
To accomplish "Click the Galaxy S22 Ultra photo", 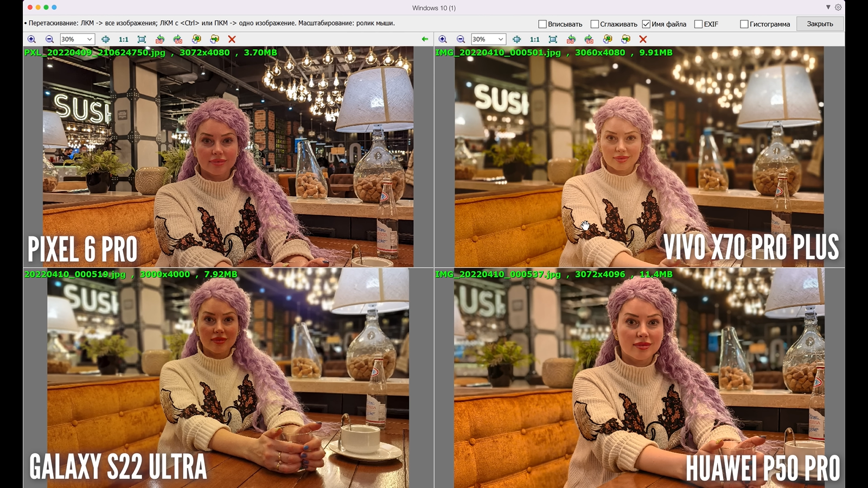I will point(228,380).
